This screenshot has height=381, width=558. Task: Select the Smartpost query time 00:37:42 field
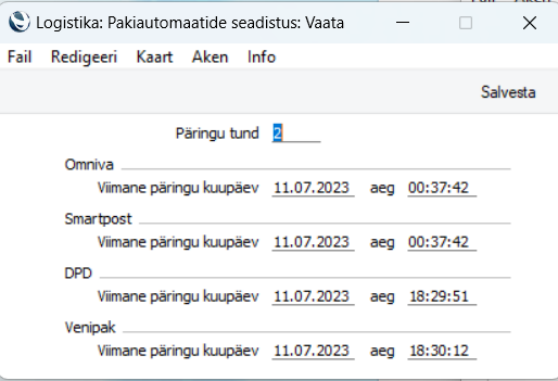click(442, 242)
